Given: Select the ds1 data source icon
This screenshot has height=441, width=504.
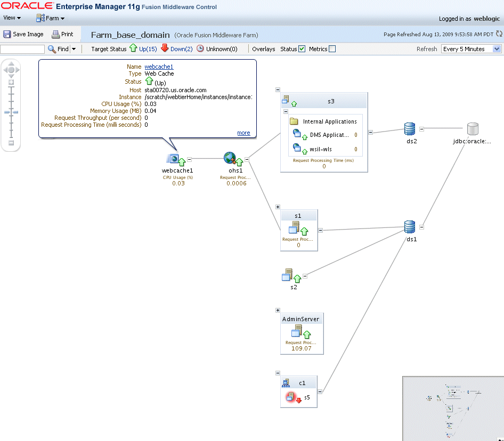Looking at the screenshot, I should [x=410, y=227].
